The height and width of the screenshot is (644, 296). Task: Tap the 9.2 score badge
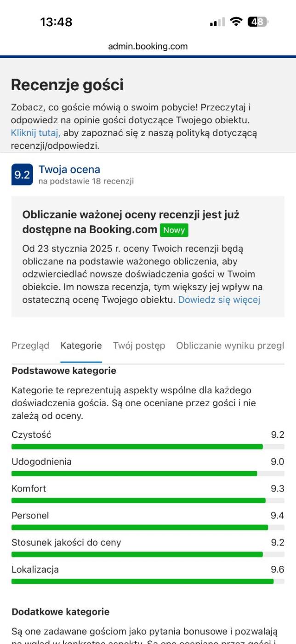click(x=22, y=175)
